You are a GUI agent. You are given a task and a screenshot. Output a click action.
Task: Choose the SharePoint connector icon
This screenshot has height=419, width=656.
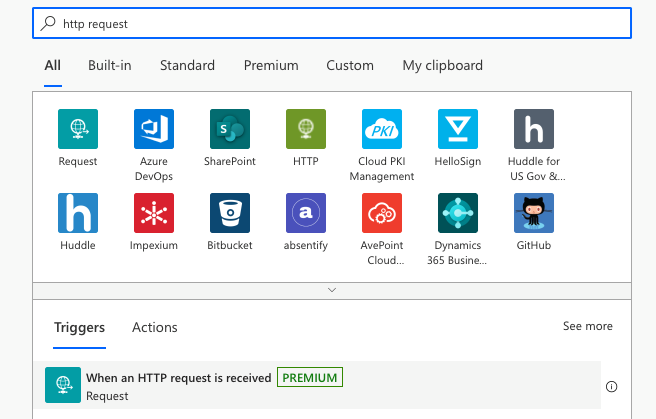click(x=230, y=129)
